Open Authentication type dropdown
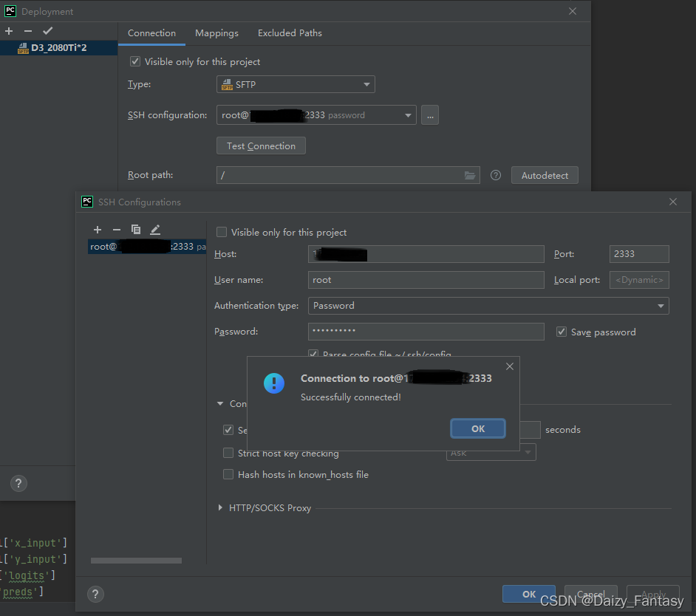Viewport: 696px width, 616px height. click(488, 306)
